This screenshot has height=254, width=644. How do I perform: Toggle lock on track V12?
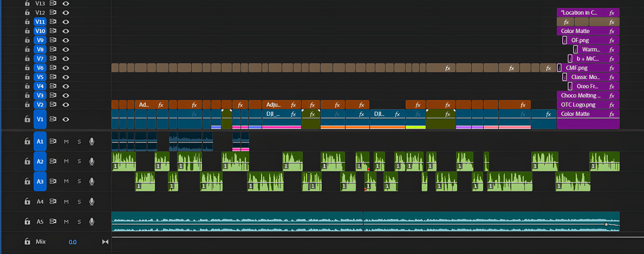click(x=27, y=13)
